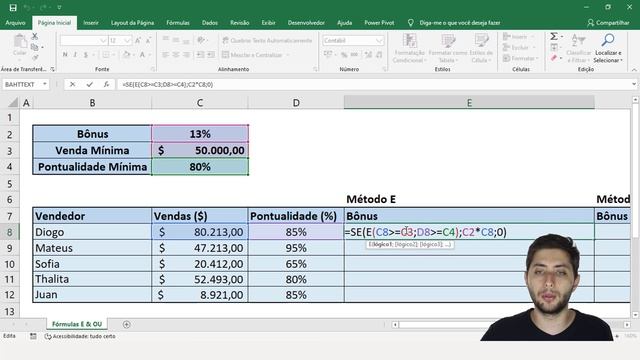Select the Fórmulas E & OU sheet tab

77,324
